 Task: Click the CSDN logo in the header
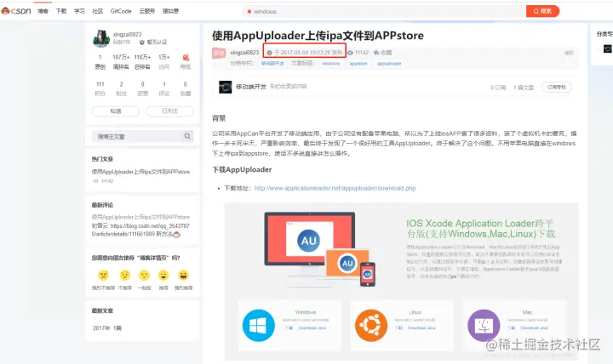click(16, 11)
